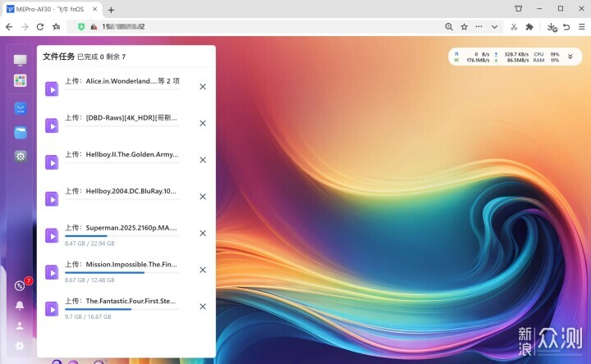Screen dimensions: 591x364
Task: Click the undo closed tab arrow
Action: click(566, 27)
